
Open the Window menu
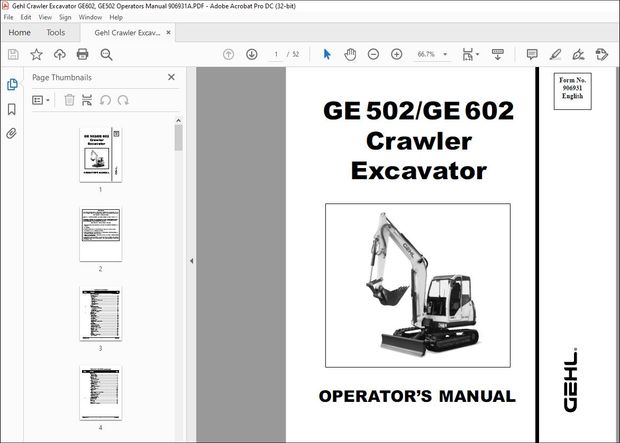click(x=90, y=17)
